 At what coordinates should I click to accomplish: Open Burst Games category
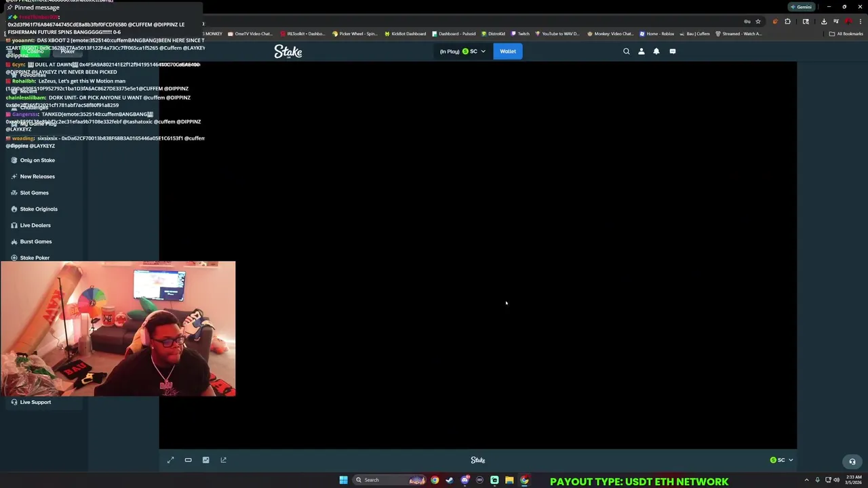click(36, 242)
